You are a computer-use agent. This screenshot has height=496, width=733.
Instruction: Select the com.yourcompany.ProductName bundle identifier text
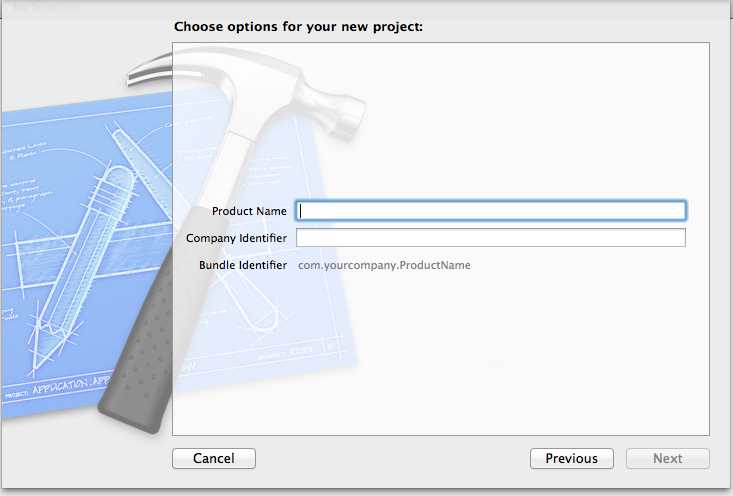pyautogui.click(x=385, y=265)
